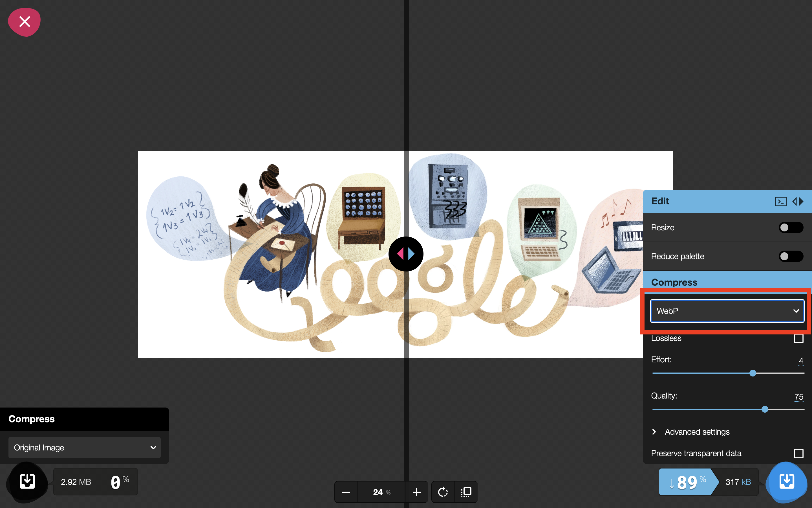Click the 2.92 MB original size text

[x=76, y=482]
